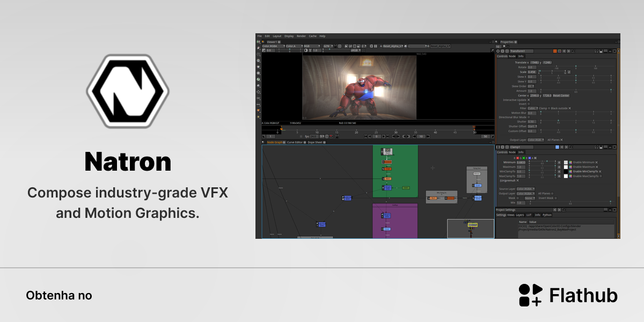The image size is (644, 322).
Task: Toggle the Directional Blur Mode checkbox
Action: 529,118
